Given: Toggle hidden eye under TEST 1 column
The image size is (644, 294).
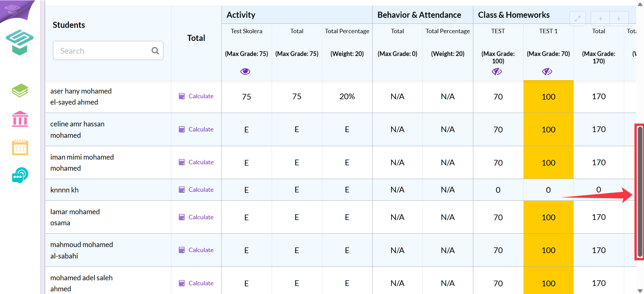Looking at the screenshot, I should coord(547,71).
